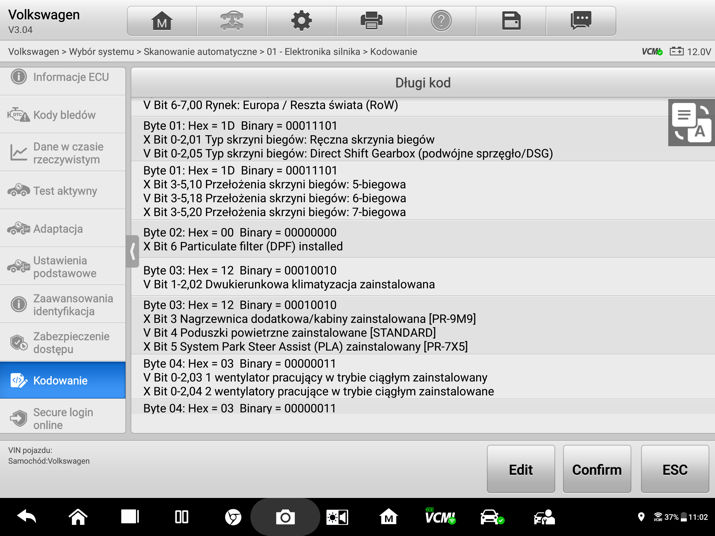Click the Długi kod header
Image resolution: width=715 pixels, height=536 pixels.
coord(423,83)
